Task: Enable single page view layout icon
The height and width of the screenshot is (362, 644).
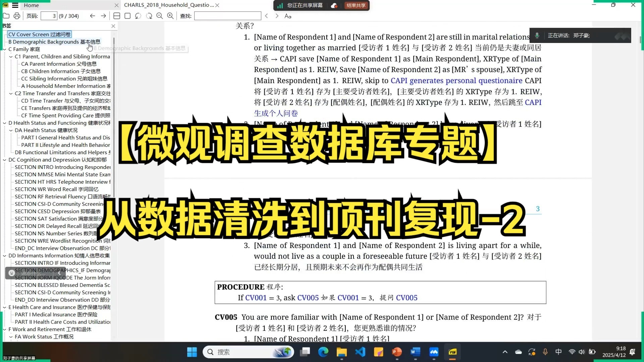Action: (127, 16)
